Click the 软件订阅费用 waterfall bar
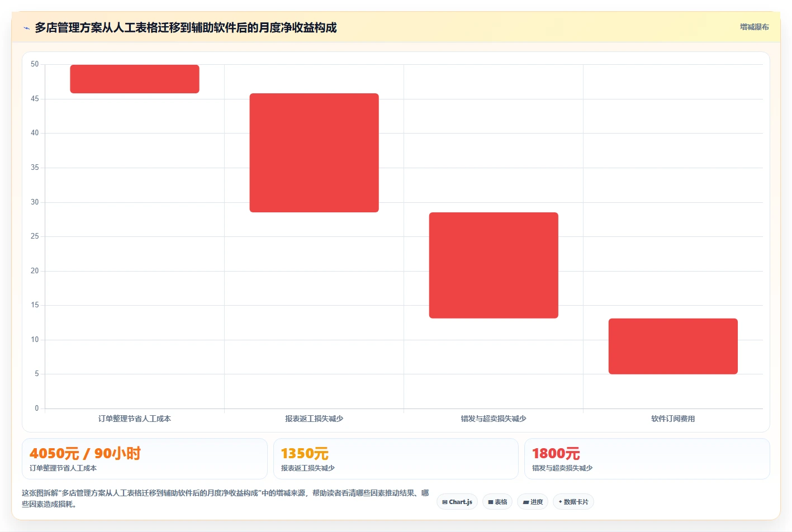The height and width of the screenshot is (532, 792). 673,346
